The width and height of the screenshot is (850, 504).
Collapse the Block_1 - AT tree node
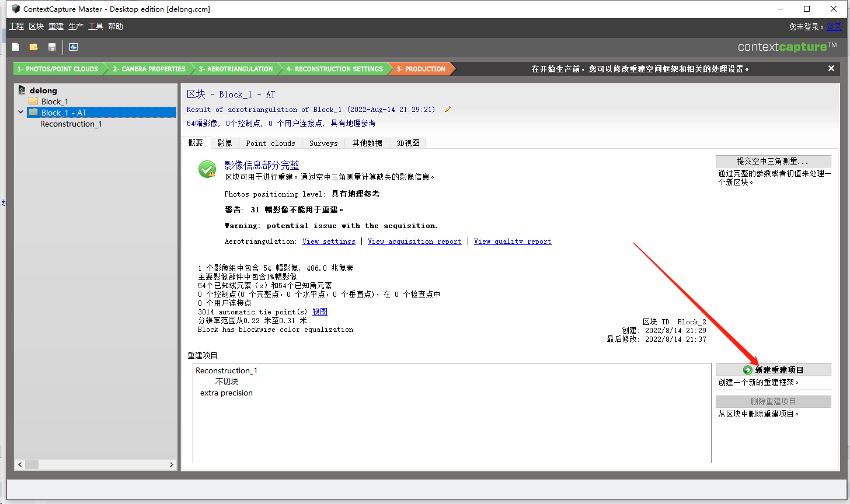21,112
